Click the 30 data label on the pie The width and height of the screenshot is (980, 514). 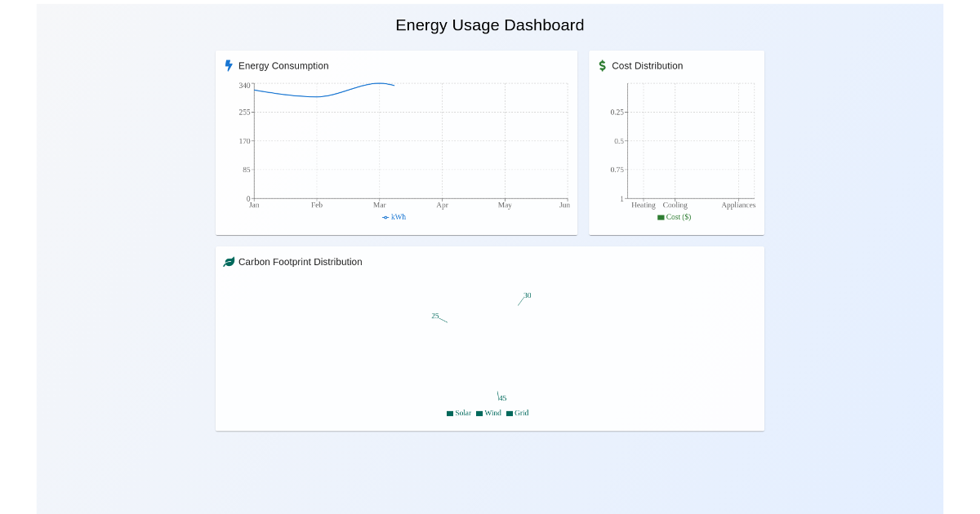(527, 295)
